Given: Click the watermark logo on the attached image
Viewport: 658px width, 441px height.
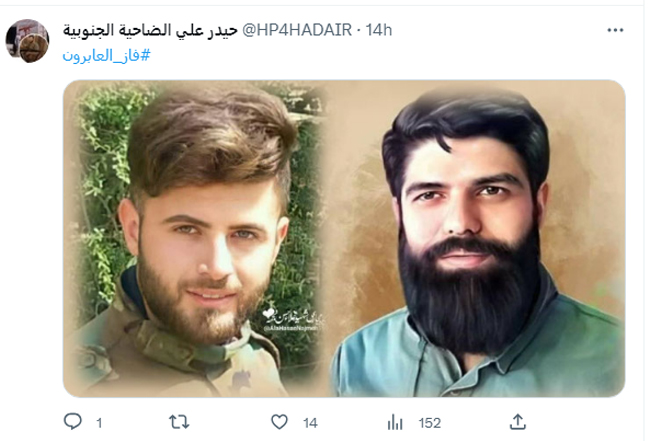Looking at the screenshot, I should pyautogui.click(x=290, y=320).
